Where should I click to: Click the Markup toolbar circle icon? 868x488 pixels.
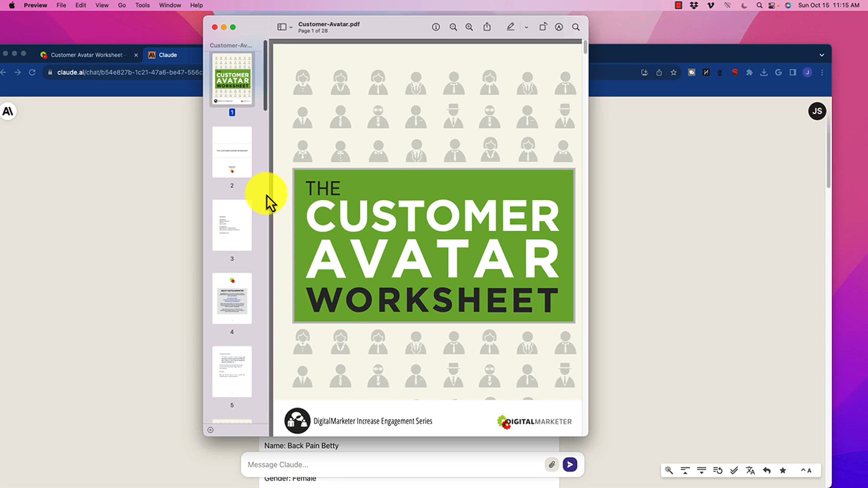tap(559, 27)
